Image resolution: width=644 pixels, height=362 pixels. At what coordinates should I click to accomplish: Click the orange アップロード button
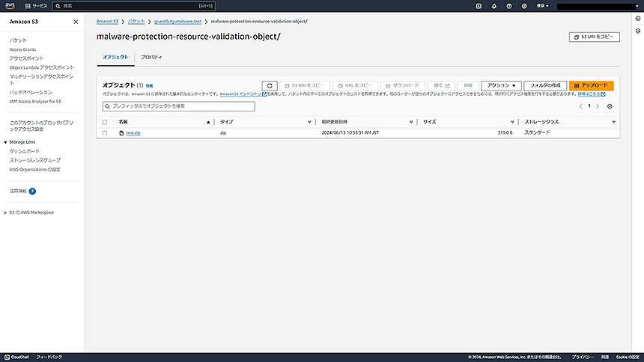click(x=591, y=85)
